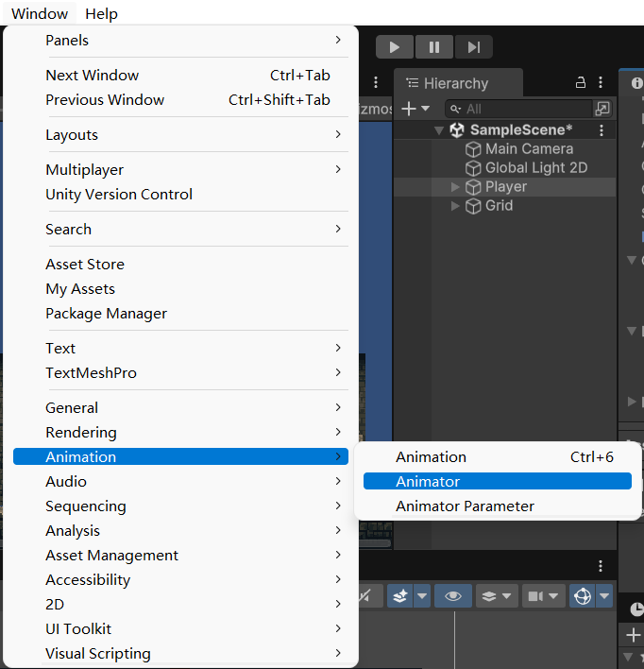Viewport: 644px width, 669px height.
Task: Open the Window menu in menu bar
Action: point(40,13)
